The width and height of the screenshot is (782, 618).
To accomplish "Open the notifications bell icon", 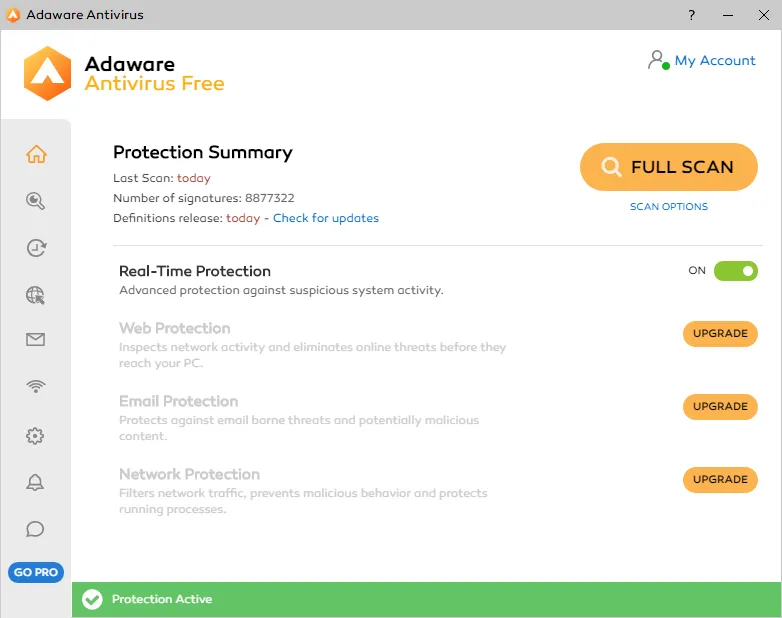I will 36,483.
